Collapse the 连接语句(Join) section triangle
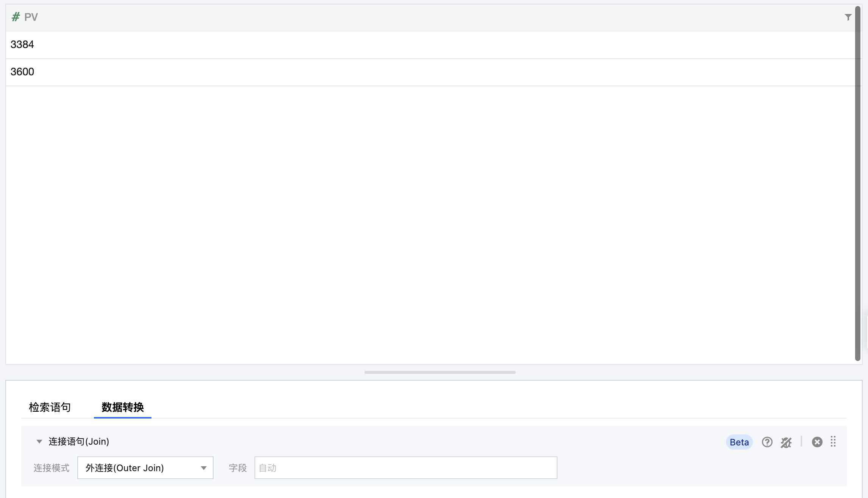 pyautogui.click(x=39, y=442)
